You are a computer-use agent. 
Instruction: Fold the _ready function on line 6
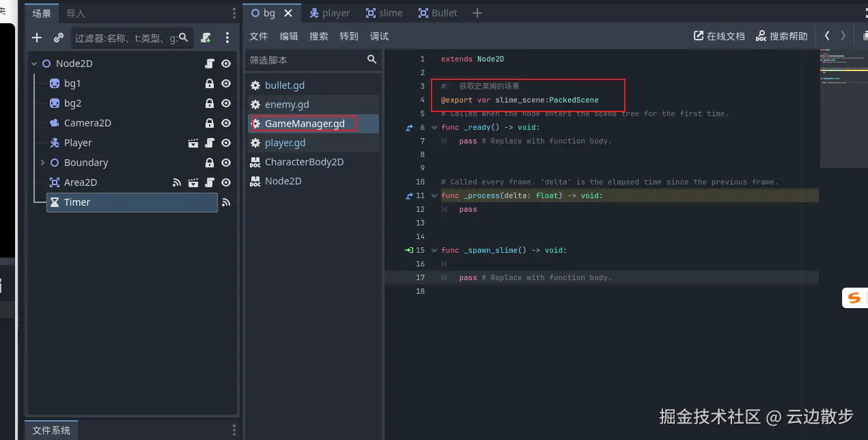(434, 127)
